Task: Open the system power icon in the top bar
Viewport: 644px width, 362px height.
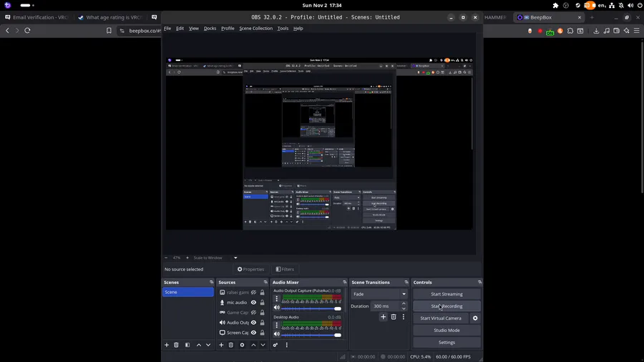Action: point(640,5)
